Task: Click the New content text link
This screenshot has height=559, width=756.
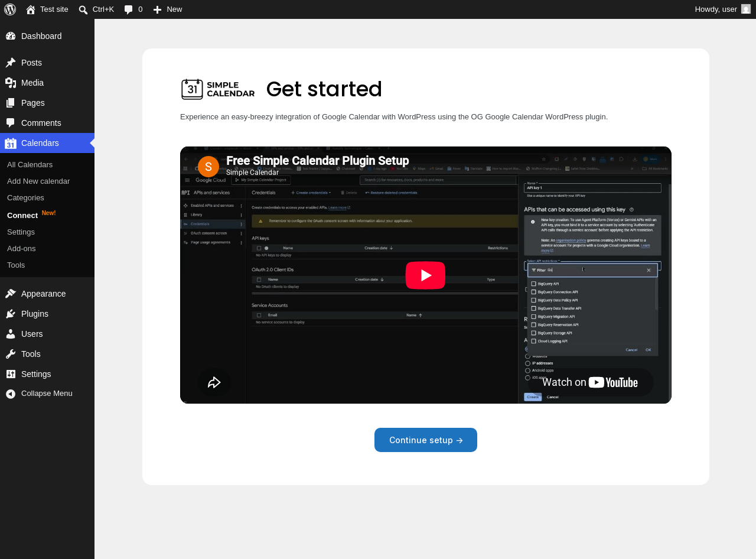Action: tap(174, 9)
